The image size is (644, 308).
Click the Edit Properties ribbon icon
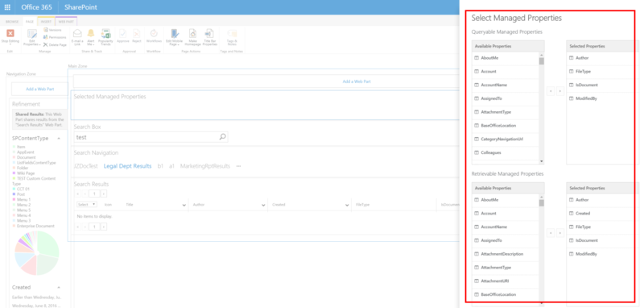(x=31, y=34)
